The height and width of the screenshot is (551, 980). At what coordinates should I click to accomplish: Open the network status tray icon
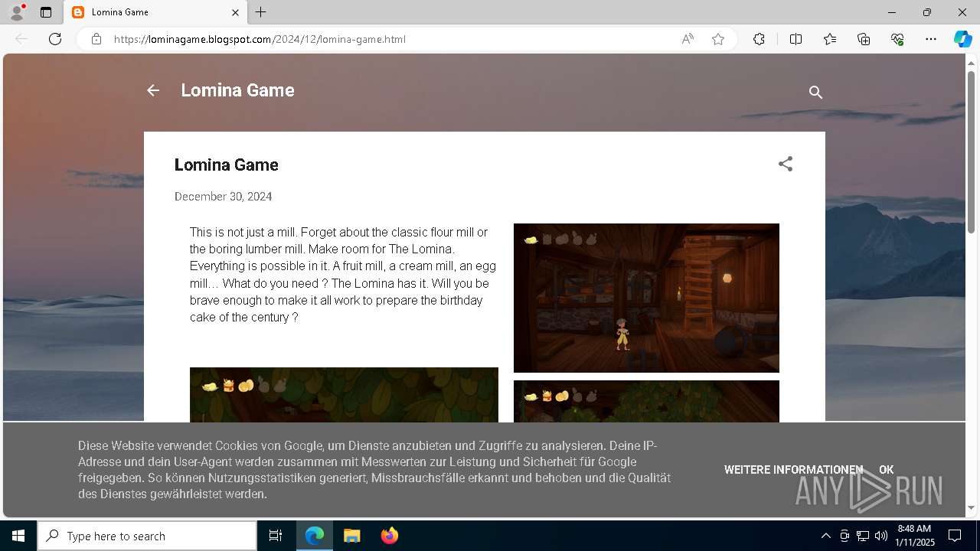[863, 536]
